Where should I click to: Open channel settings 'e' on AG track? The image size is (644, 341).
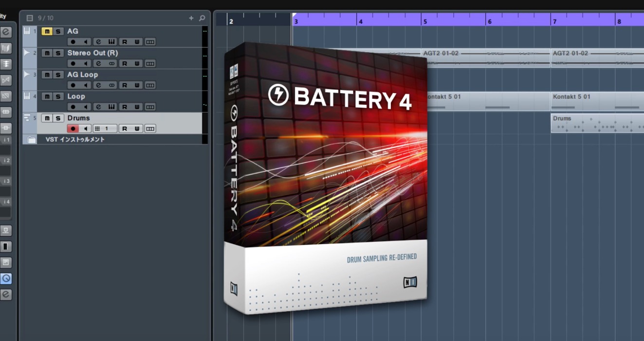coord(98,42)
